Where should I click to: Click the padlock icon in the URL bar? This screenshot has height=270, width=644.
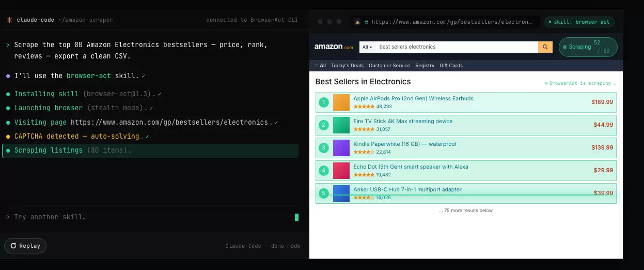(366, 22)
